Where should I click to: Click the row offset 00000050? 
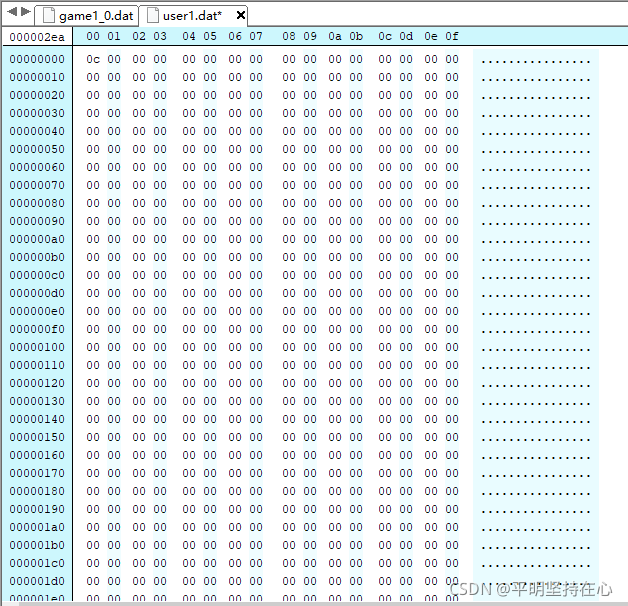tap(37, 149)
